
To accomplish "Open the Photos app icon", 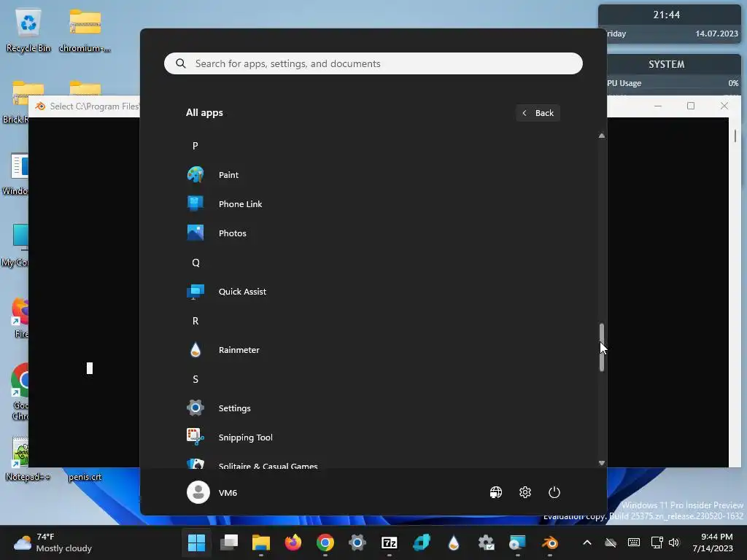I will tap(196, 233).
